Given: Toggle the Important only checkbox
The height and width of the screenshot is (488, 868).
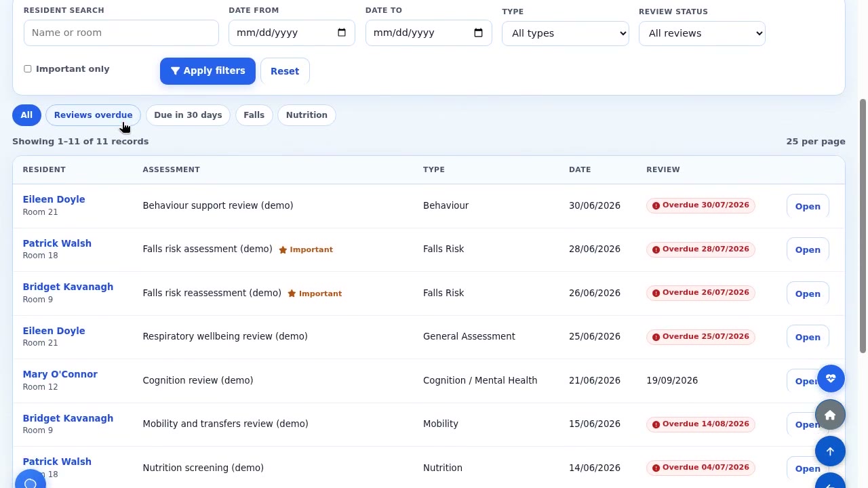Looking at the screenshot, I should (28, 68).
